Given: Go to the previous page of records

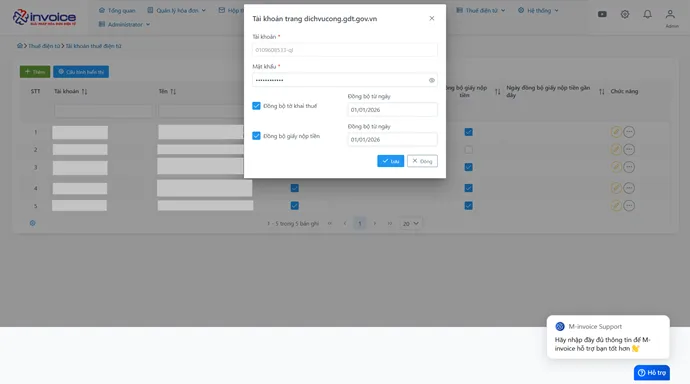Looking at the screenshot, I should tap(345, 223).
